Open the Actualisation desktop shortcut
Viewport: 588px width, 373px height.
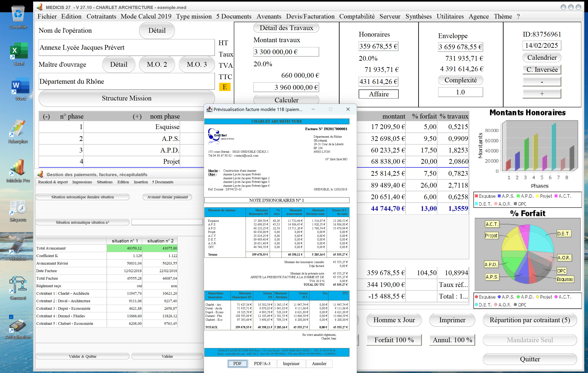pos(18,329)
